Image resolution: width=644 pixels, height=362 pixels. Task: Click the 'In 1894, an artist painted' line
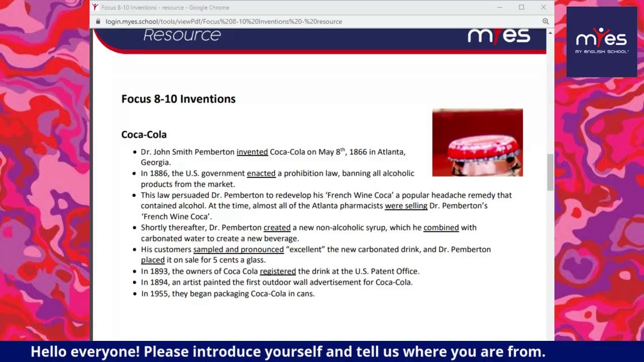[x=277, y=283]
